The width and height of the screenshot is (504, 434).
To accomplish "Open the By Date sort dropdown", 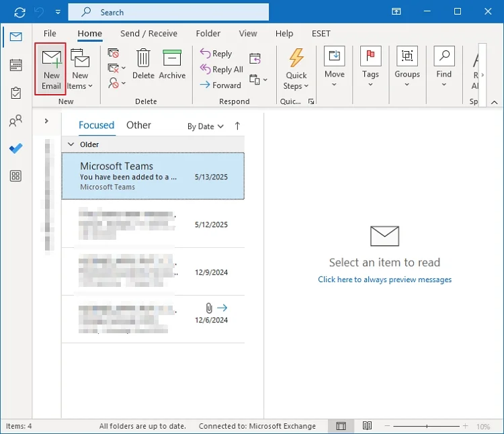I will [206, 126].
